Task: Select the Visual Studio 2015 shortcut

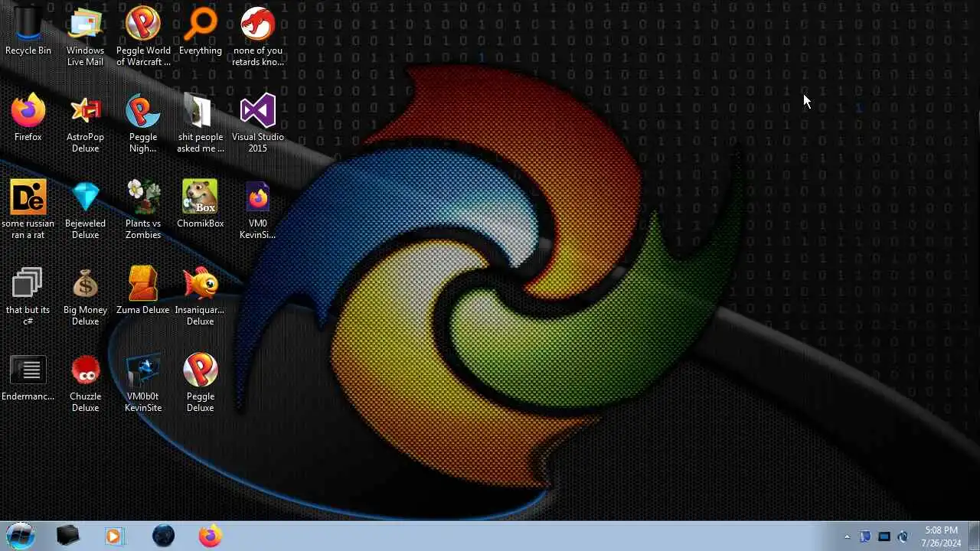Action: pyautogui.click(x=258, y=124)
